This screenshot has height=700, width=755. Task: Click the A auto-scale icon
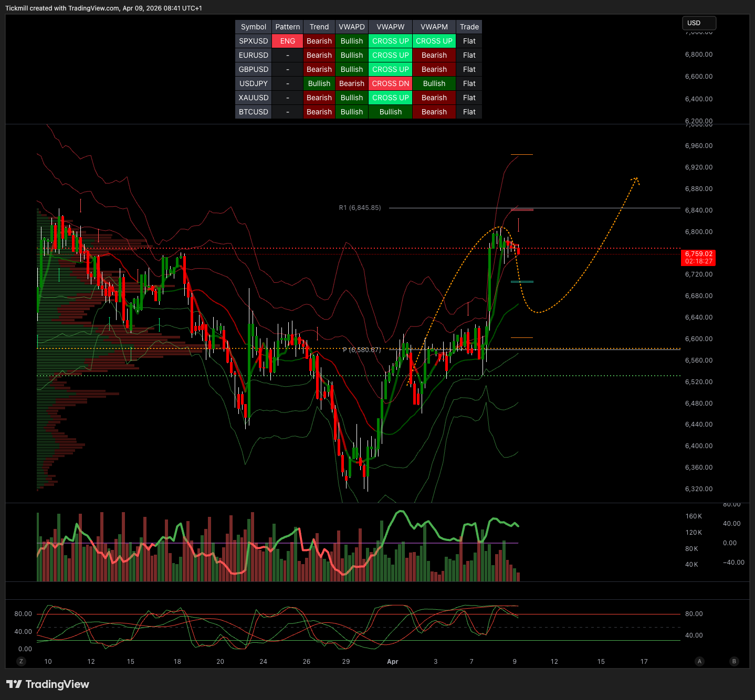[x=699, y=661]
